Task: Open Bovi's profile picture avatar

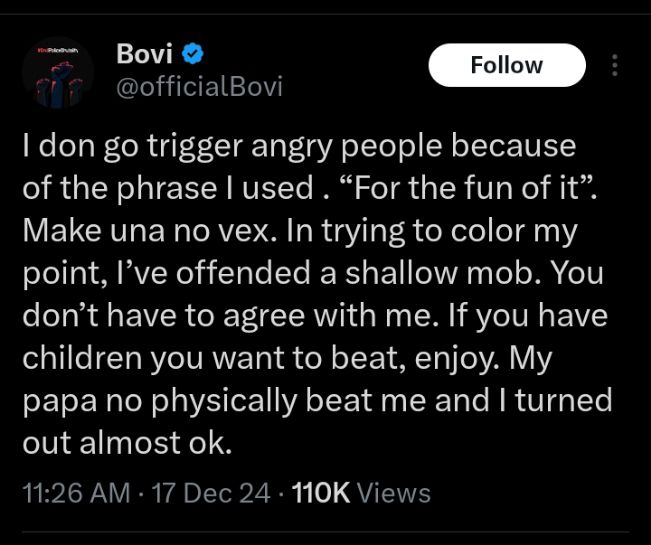Action: click(58, 72)
